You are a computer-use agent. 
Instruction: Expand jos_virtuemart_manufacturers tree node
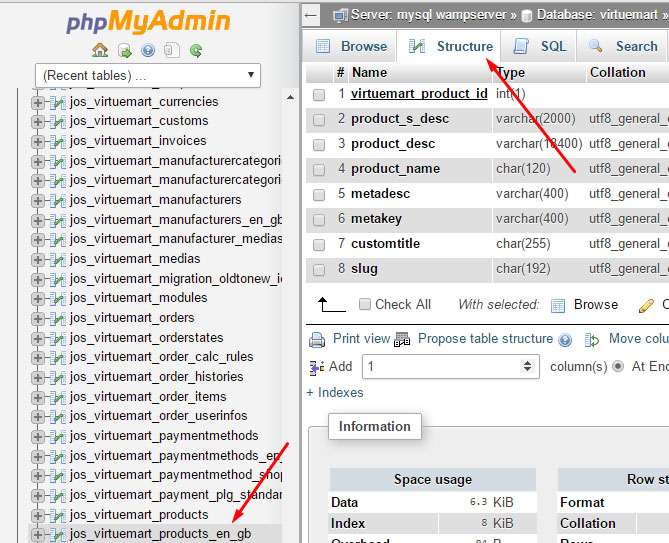pos(38,200)
